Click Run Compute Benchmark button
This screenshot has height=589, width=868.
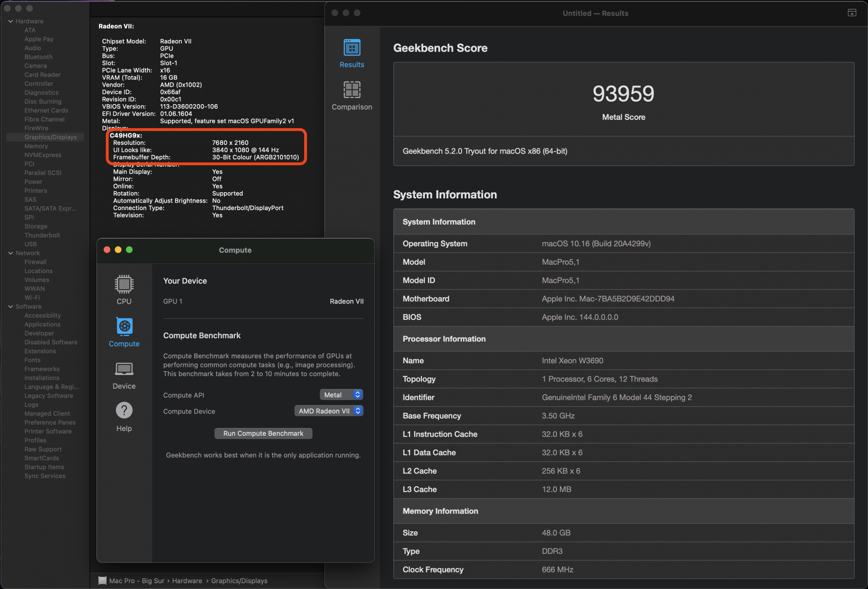point(263,433)
